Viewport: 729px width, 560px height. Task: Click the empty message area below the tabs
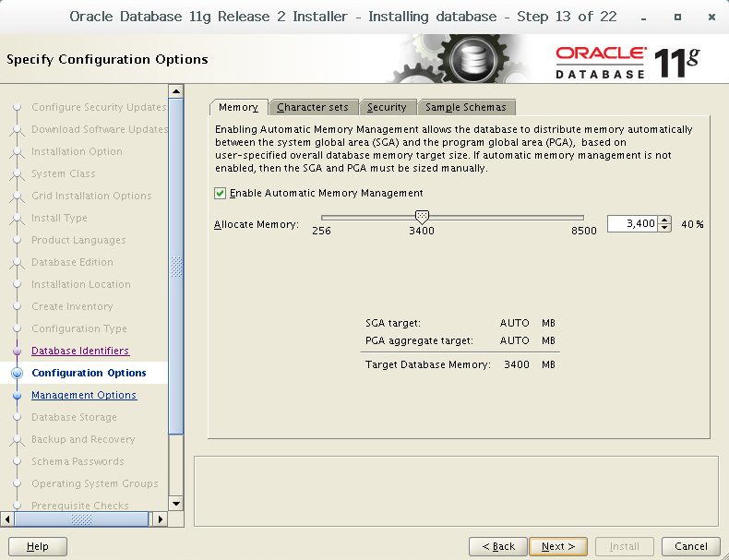click(456, 491)
